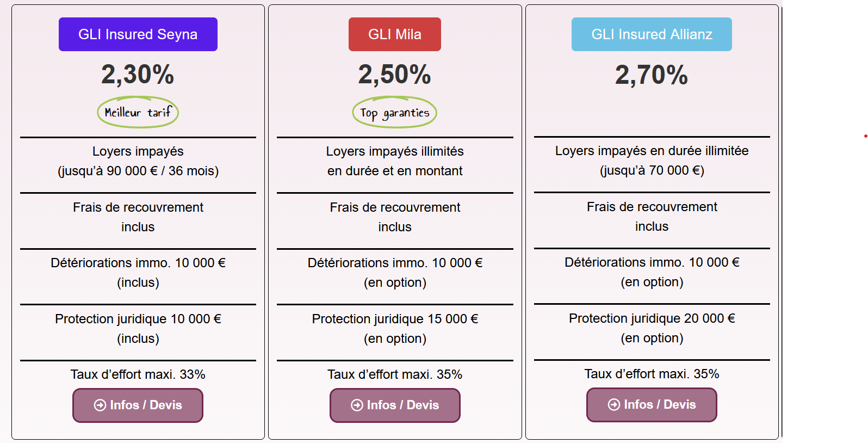
Task: Click arrow icon in Seyna card's Infos button
Action: [x=100, y=405]
